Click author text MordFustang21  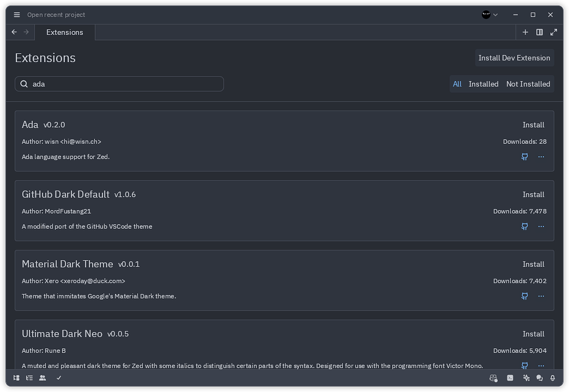pyautogui.click(x=68, y=211)
